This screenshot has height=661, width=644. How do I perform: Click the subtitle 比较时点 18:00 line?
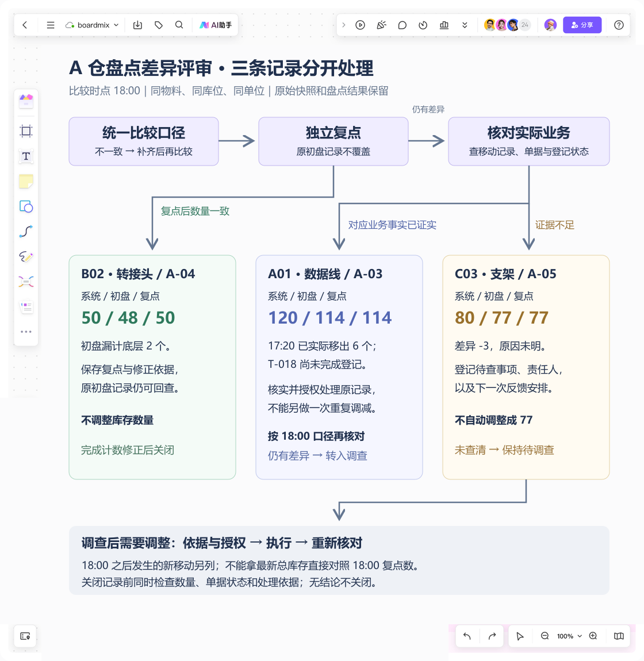click(x=229, y=91)
